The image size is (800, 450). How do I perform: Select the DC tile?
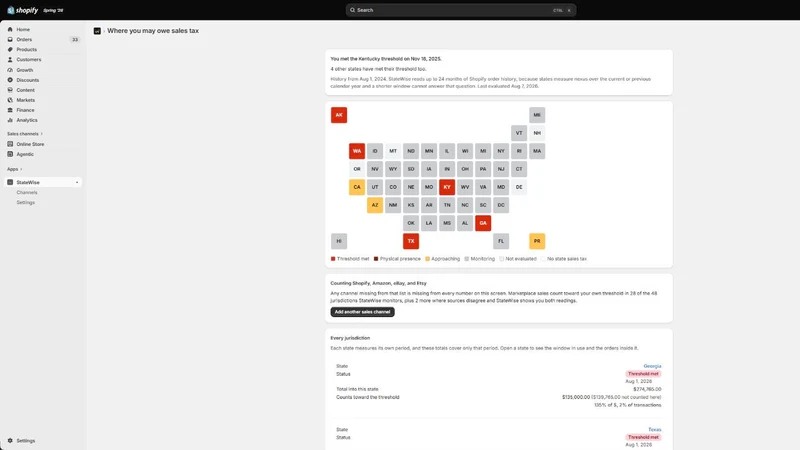(501, 205)
